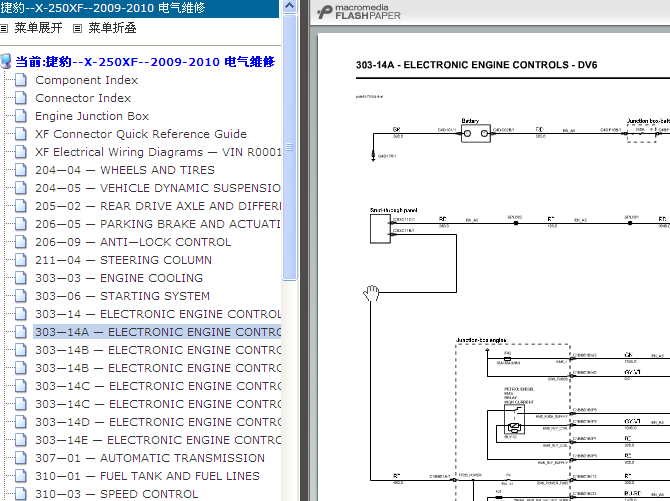Click the title bar 捷豹--X-250XF 电气维修

[x=139, y=8]
